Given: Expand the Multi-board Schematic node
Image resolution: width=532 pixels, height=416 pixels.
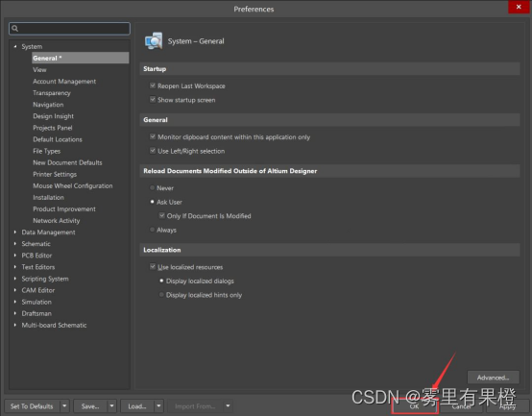Looking at the screenshot, I should point(15,325).
